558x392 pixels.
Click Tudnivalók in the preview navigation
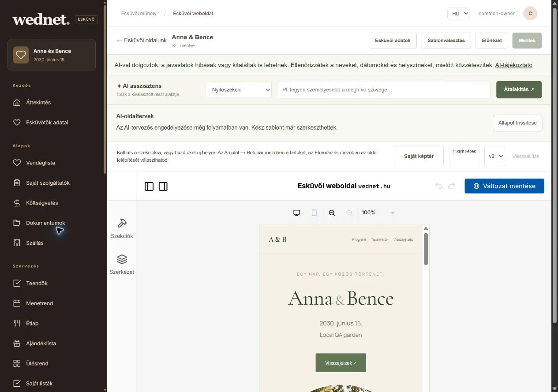pyautogui.click(x=379, y=239)
